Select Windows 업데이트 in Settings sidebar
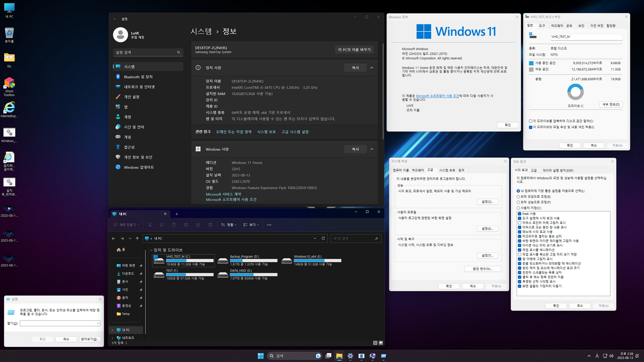Image resolution: width=644 pixels, height=362 pixels. tap(148, 167)
